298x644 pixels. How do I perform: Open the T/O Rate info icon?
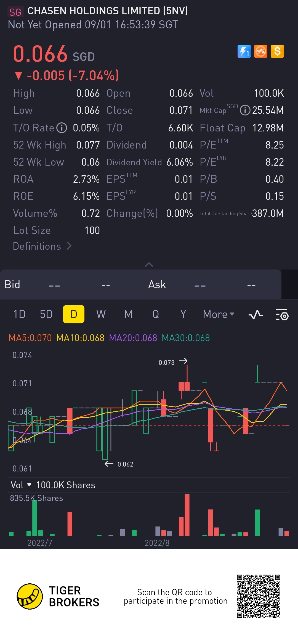(62, 128)
